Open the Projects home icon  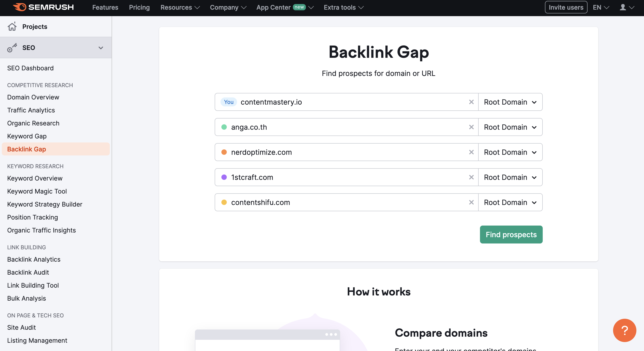coord(12,26)
